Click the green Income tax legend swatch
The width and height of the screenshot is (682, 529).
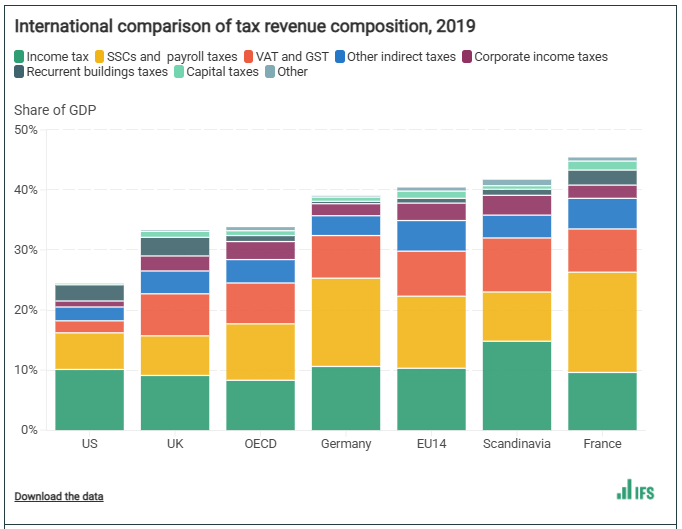[20, 57]
